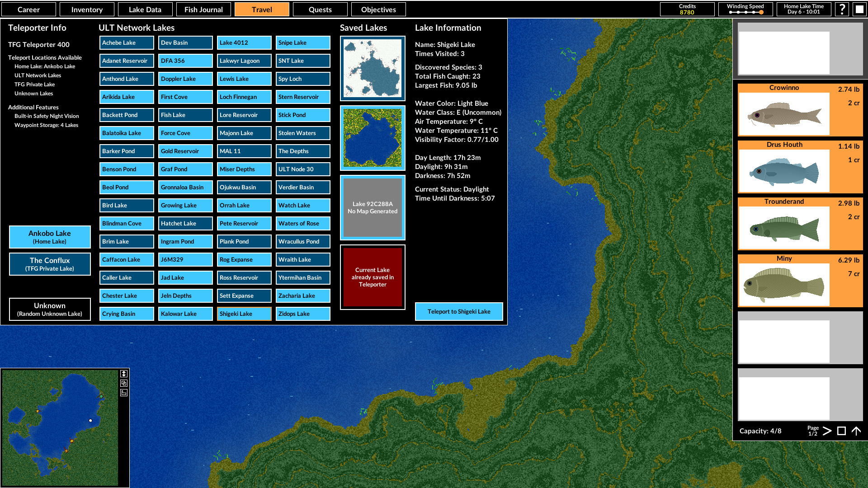The image size is (868, 488).
Task: Open help via the question mark icon
Action: (841, 9)
